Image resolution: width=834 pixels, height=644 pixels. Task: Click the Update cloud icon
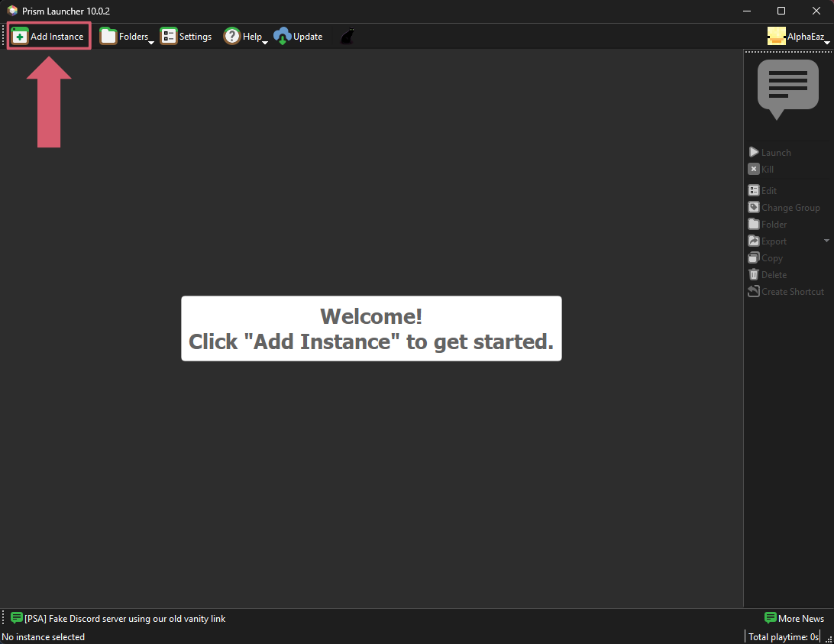coord(282,35)
